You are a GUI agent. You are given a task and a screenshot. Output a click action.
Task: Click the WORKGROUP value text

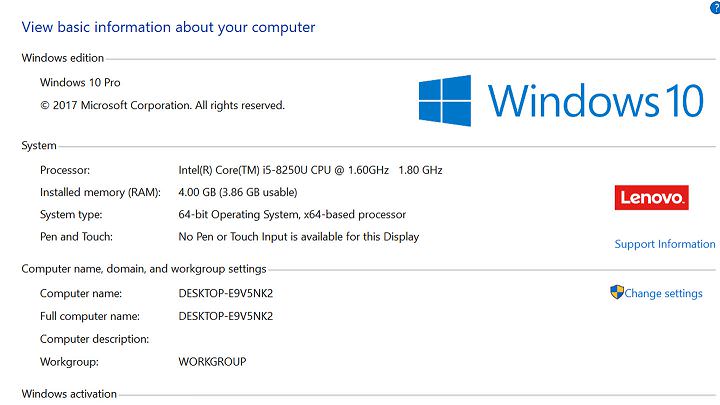pyautogui.click(x=212, y=361)
